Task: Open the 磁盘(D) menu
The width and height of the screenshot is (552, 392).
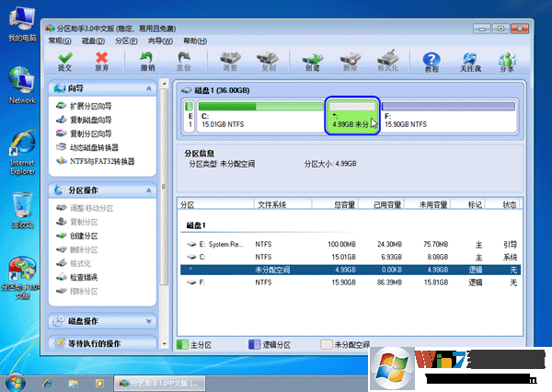Action: pyautogui.click(x=93, y=41)
